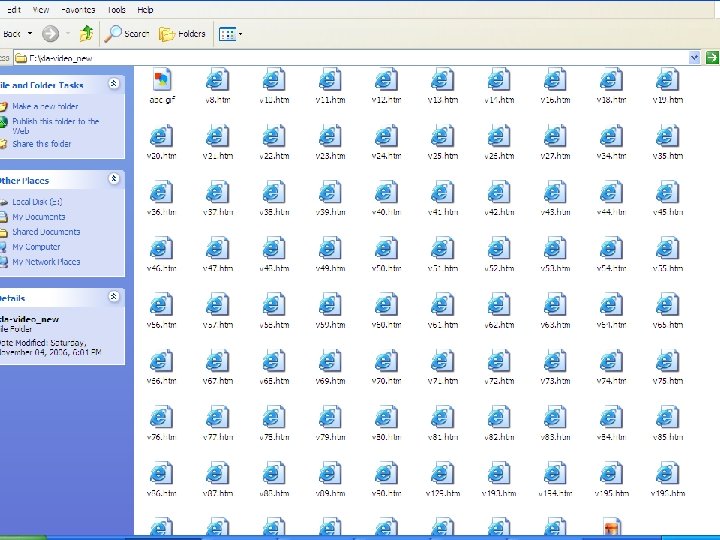720x540 pixels.
Task: Open the Forward history dropdown arrow
Action: click(x=68, y=34)
